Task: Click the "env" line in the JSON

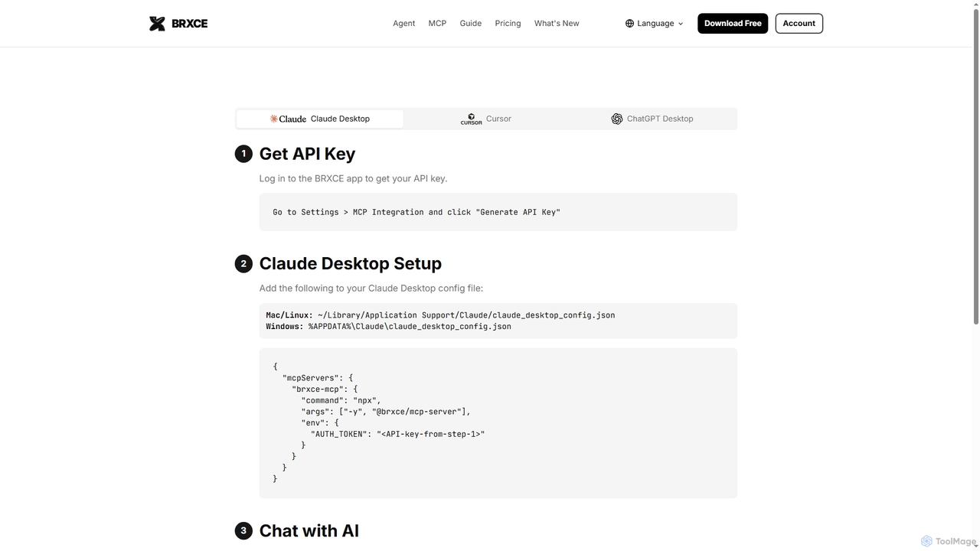Action: 320,422
